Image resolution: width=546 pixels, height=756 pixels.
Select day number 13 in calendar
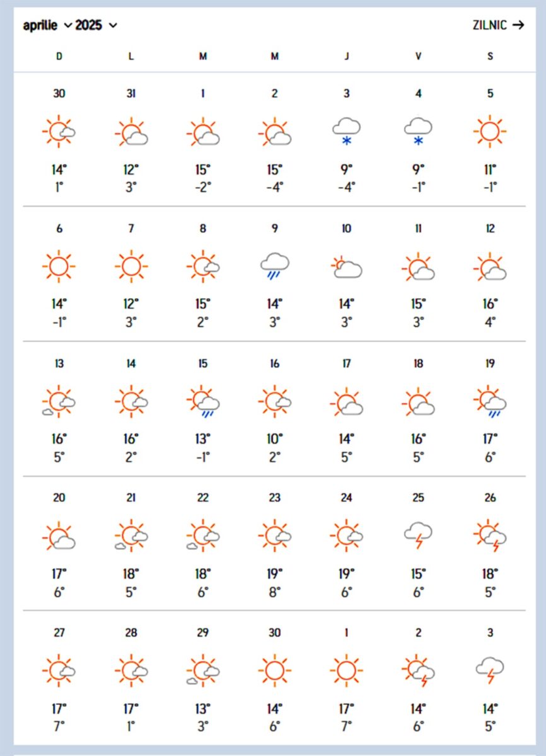(x=59, y=364)
